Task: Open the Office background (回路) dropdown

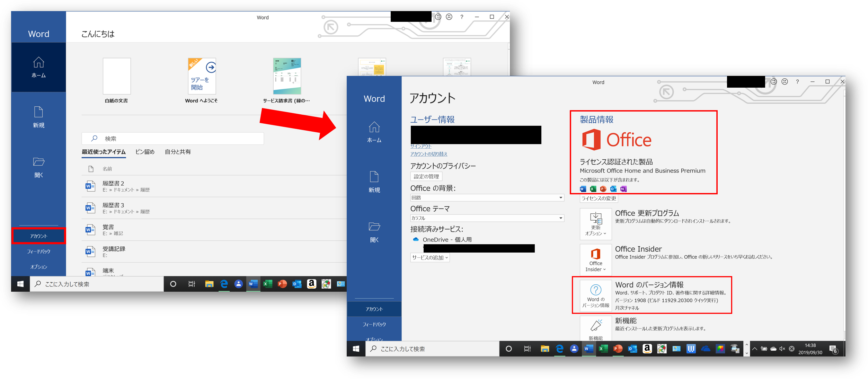Action: click(487, 197)
